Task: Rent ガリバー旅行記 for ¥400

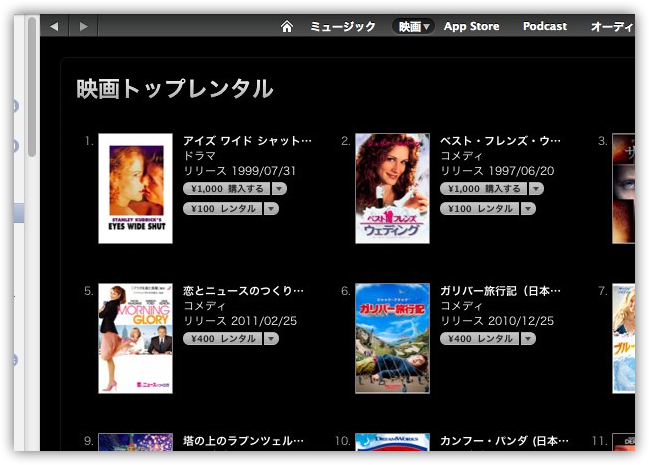Action: tap(479, 339)
